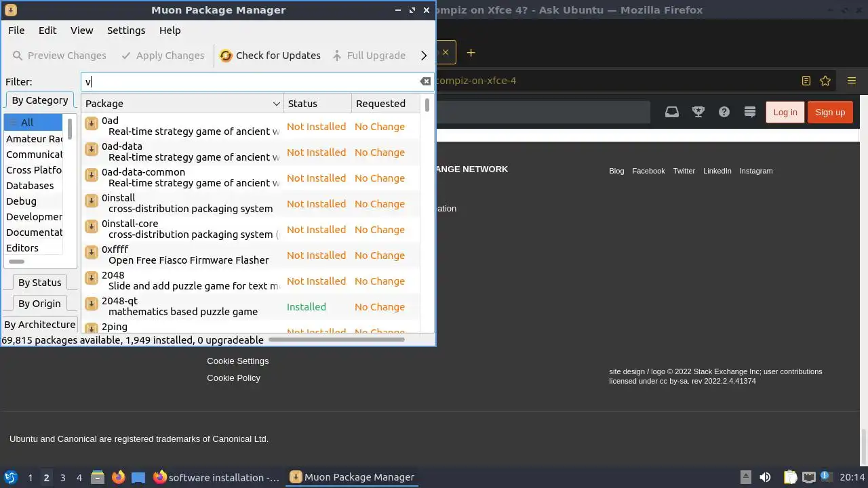Select the Cross Platform category
The height and width of the screenshot is (488, 868).
(33, 170)
